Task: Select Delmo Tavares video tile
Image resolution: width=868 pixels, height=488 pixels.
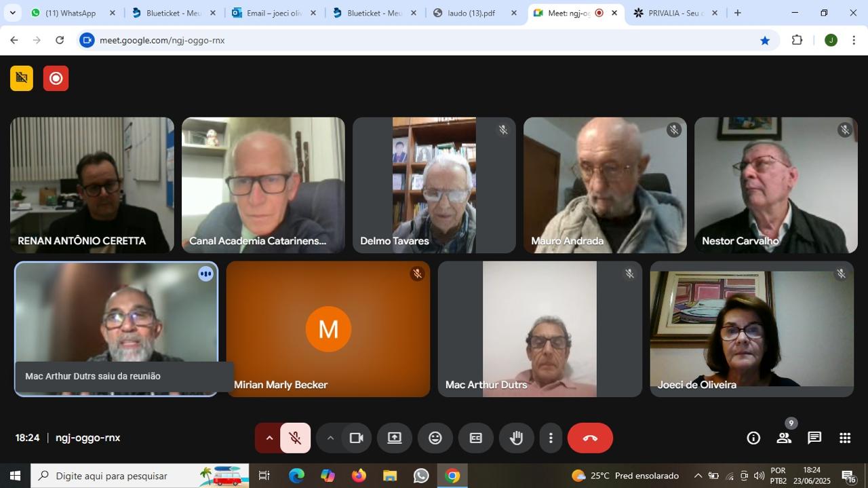Action: 434,185
